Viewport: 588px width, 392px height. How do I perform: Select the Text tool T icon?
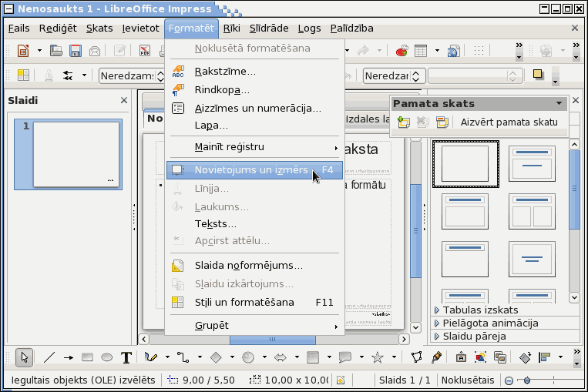pos(126,357)
